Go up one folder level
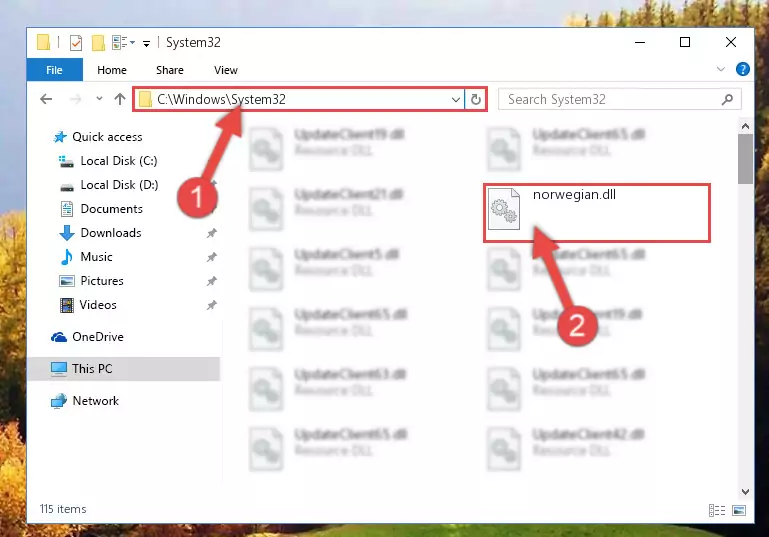 (120, 99)
